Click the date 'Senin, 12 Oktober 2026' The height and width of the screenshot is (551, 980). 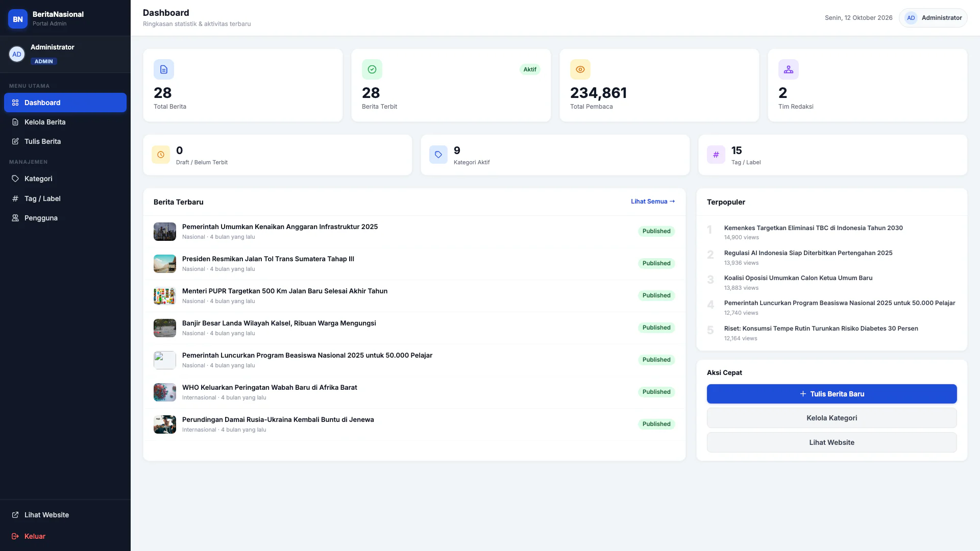click(859, 18)
